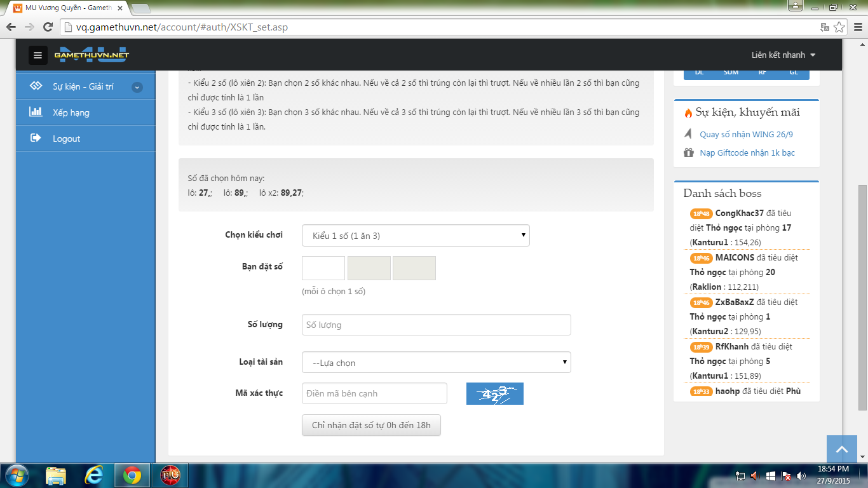The image size is (868, 488).
Task: Click the hamburger menu icon in header
Action: pos(38,55)
